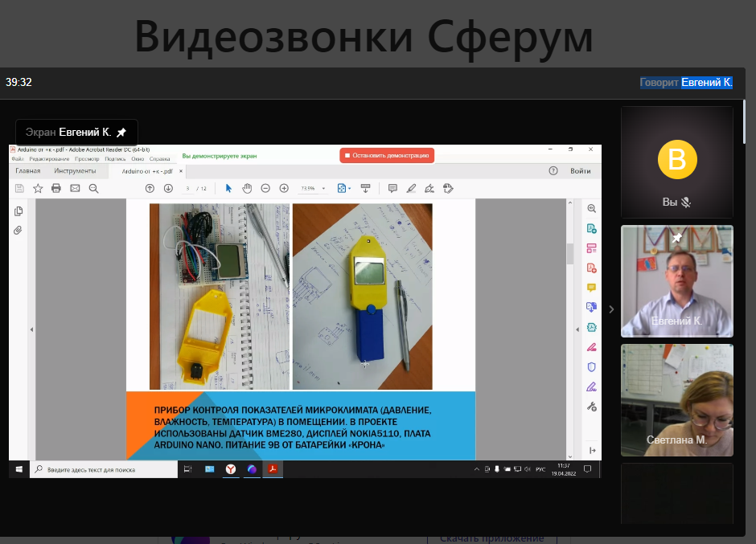Open attachments paperclip panel

click(x=18, y=231)
